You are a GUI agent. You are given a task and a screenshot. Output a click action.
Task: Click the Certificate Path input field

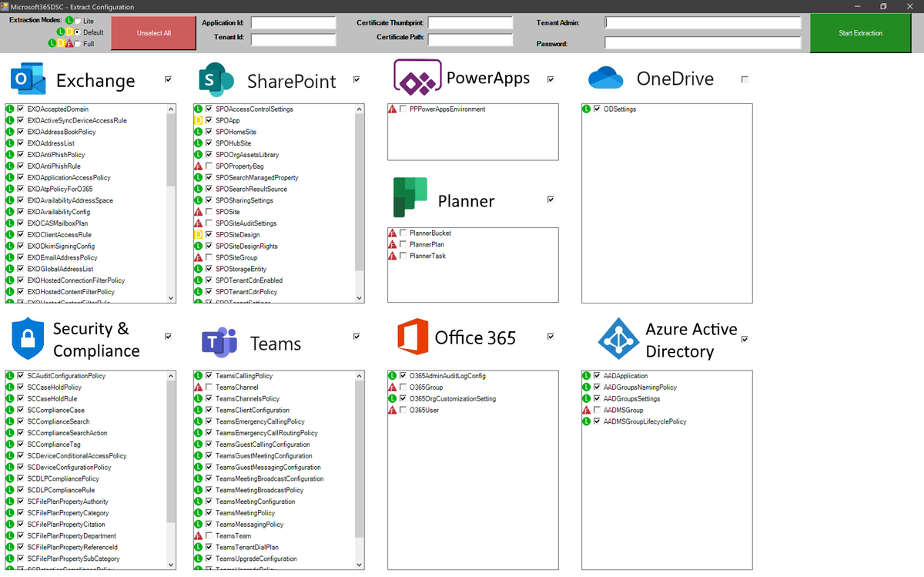tap(470, 39)
